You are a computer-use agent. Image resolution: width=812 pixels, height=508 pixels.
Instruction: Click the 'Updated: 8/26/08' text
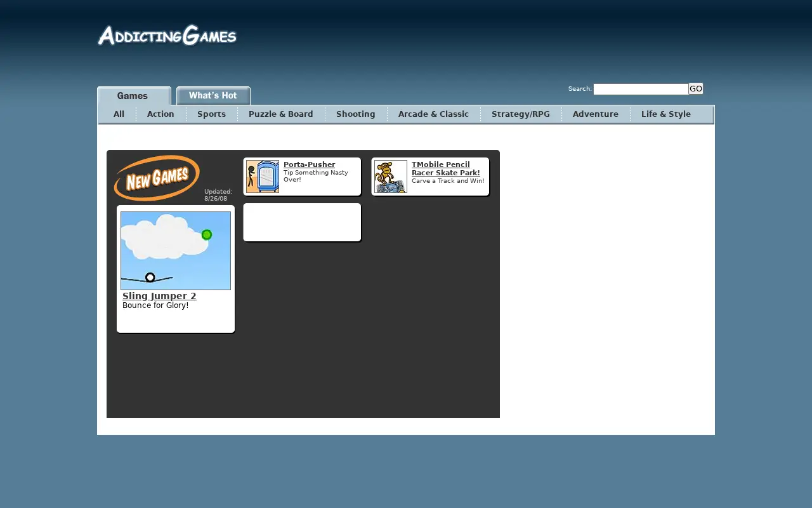coord(218,195)
